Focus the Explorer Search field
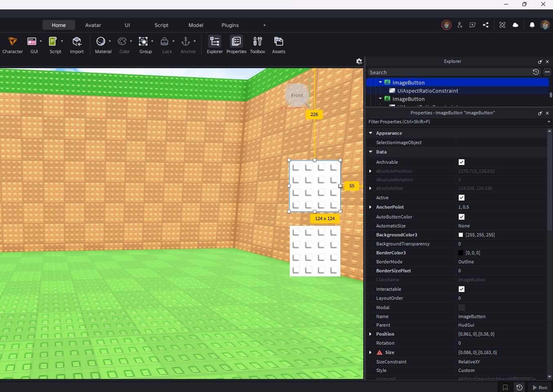The width and height of the screenshot is (553, 392). [449, 72]
